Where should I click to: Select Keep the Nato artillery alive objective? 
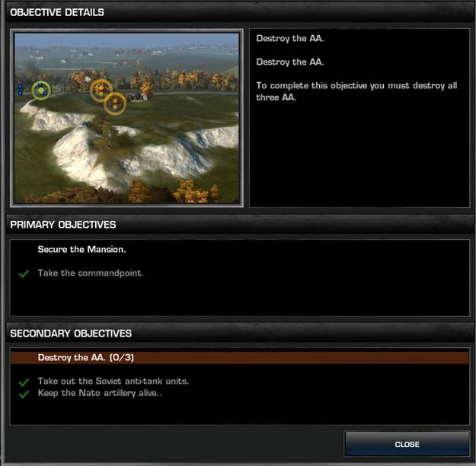tap(100, 393)
